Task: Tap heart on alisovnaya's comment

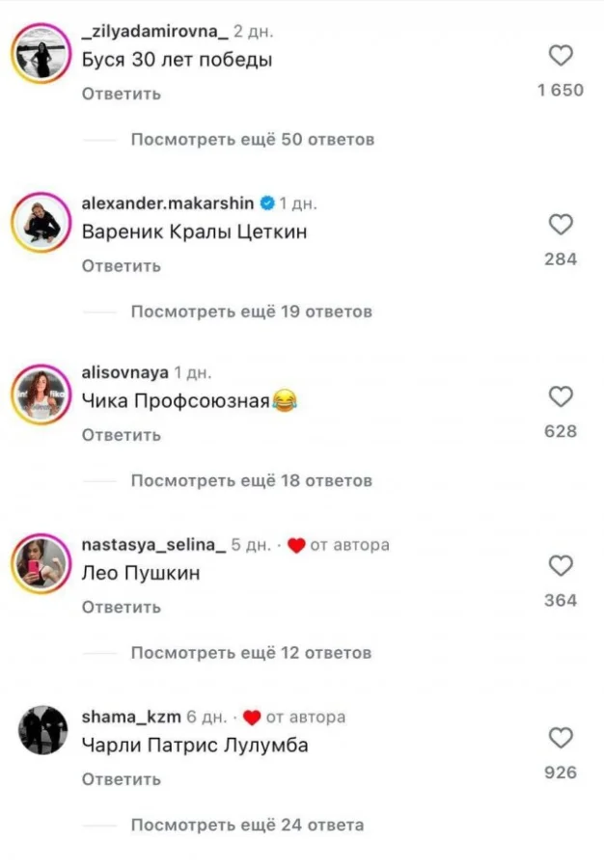Action: [561, 397]
